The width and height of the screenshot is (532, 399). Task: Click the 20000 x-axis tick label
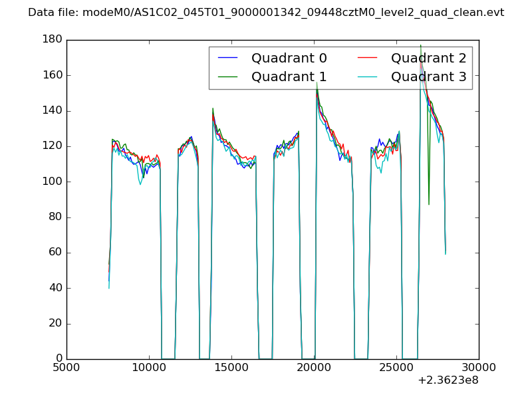314,367
